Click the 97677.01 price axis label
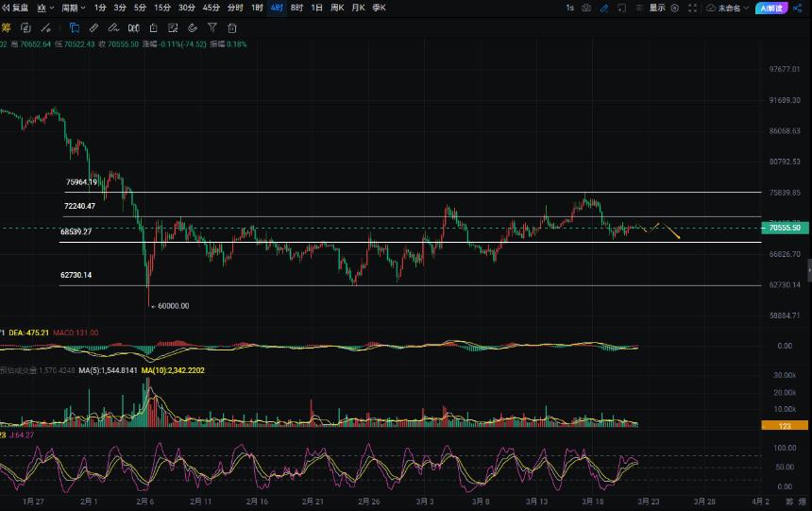Image resolution: width=812 pixels, height=511 pixels. pos(785,69)
